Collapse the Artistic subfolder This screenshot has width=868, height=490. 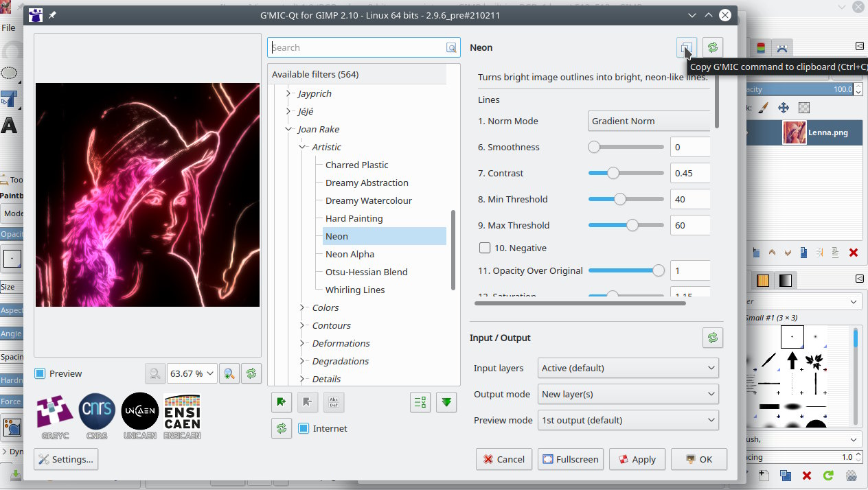pos(302,147)
